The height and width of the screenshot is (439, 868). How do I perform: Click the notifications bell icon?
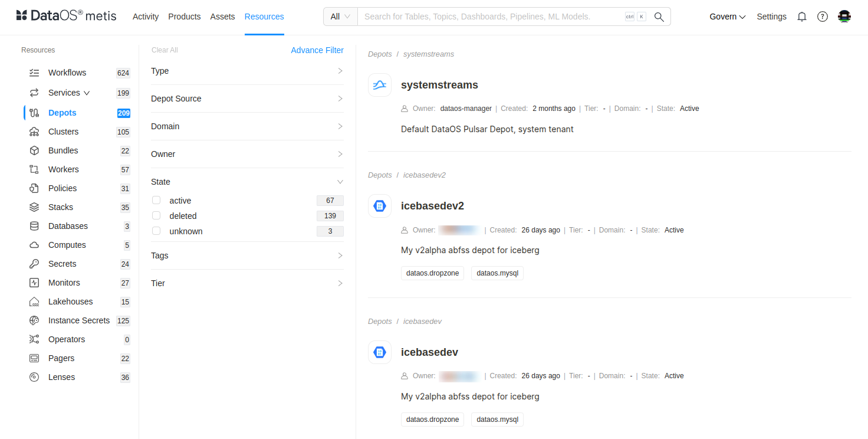pyautogui.click(x=801, y=17)
